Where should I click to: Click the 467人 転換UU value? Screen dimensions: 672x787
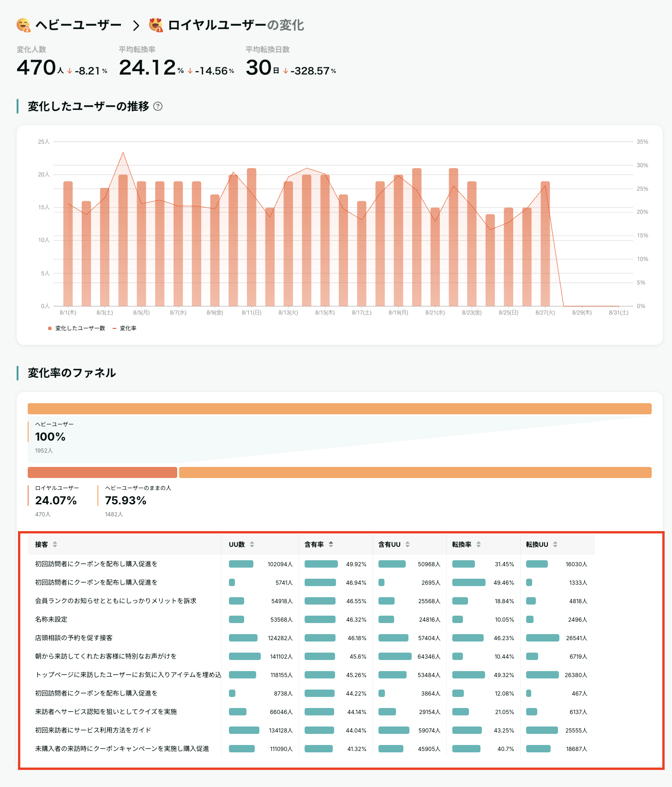coord(580,694)
